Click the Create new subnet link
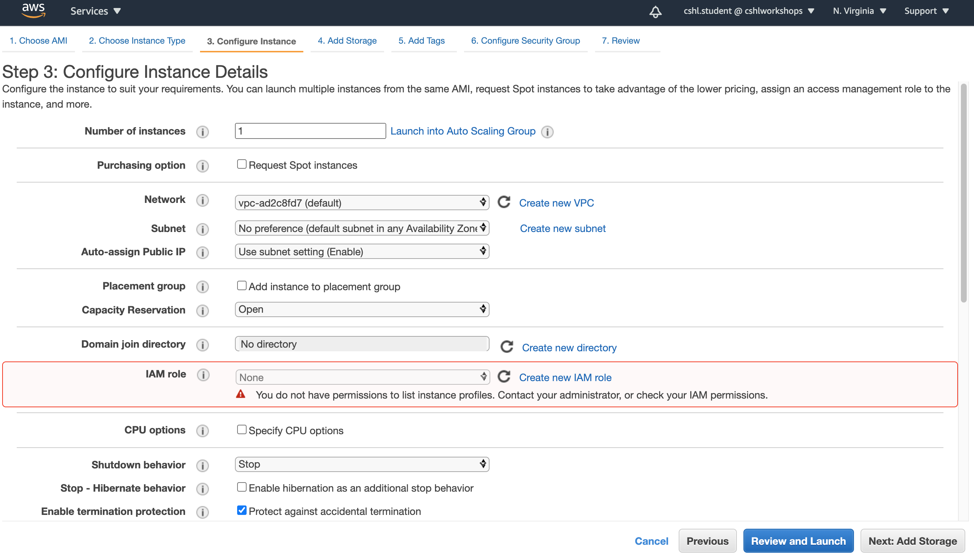 [x=562, y=228]
